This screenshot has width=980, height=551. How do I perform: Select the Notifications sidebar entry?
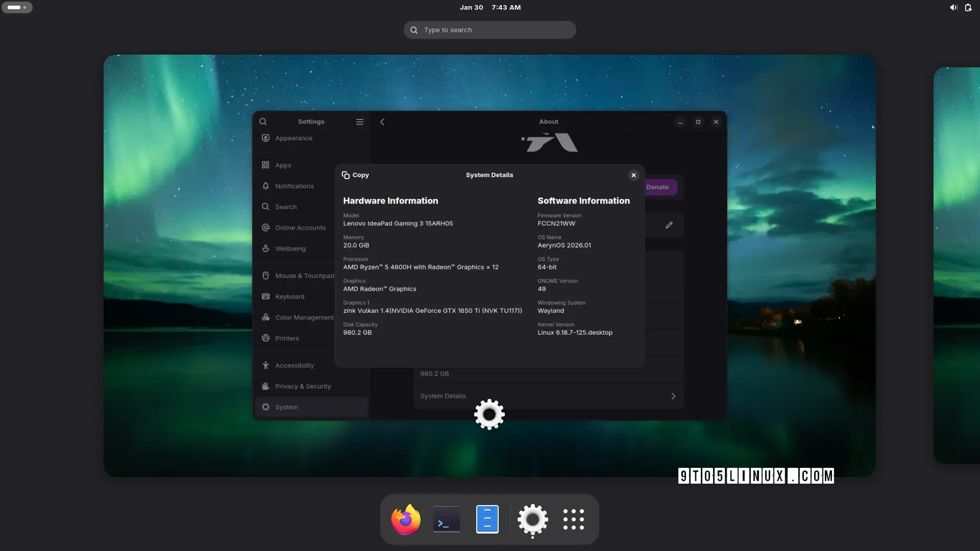(295, 186)
